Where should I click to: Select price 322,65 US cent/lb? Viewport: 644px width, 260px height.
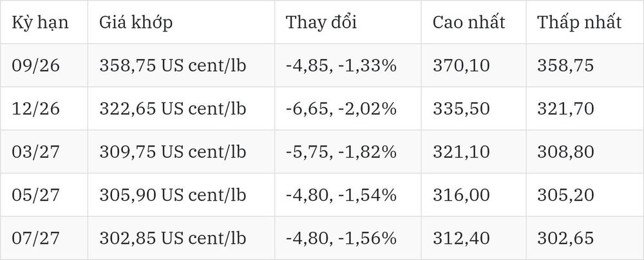pyautogui.click(x=173, y=108)
